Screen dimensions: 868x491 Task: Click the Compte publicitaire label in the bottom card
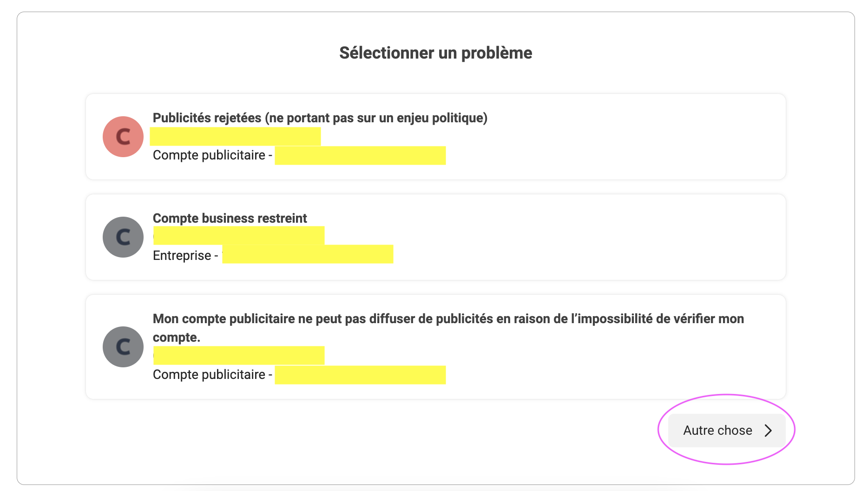click(209, 375)
